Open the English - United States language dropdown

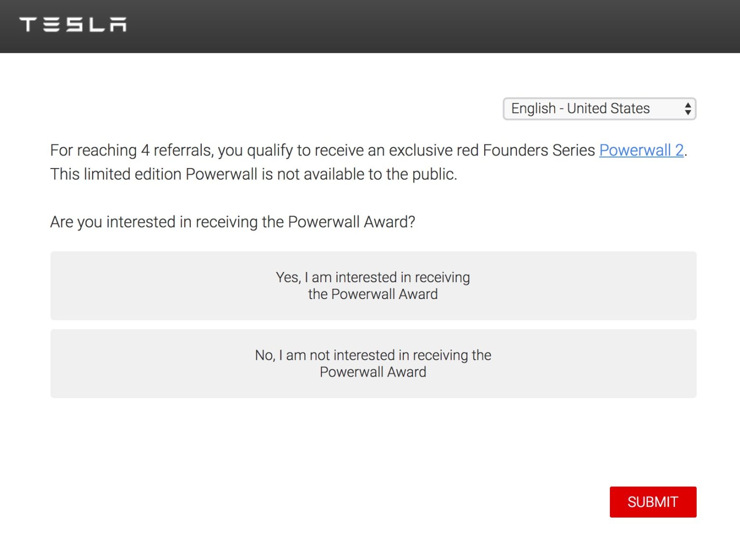coord(599,109)
